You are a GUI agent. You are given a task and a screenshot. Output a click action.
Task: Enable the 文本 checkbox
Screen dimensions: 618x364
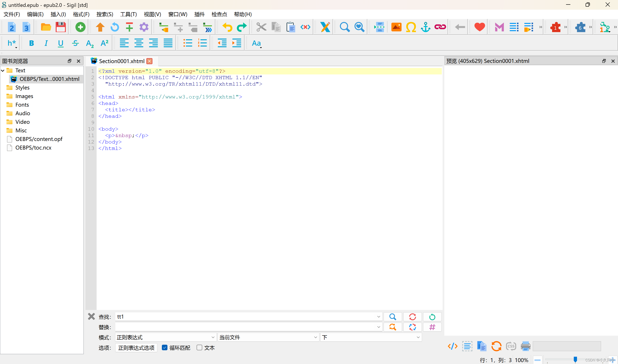(199, 347)
